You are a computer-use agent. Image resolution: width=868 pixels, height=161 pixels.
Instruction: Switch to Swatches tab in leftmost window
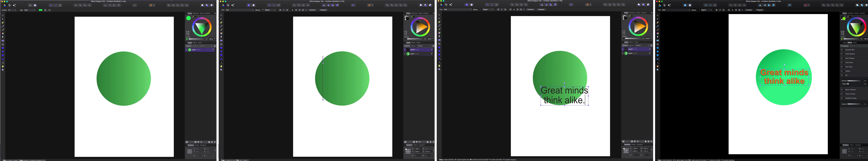pos(196,13)
